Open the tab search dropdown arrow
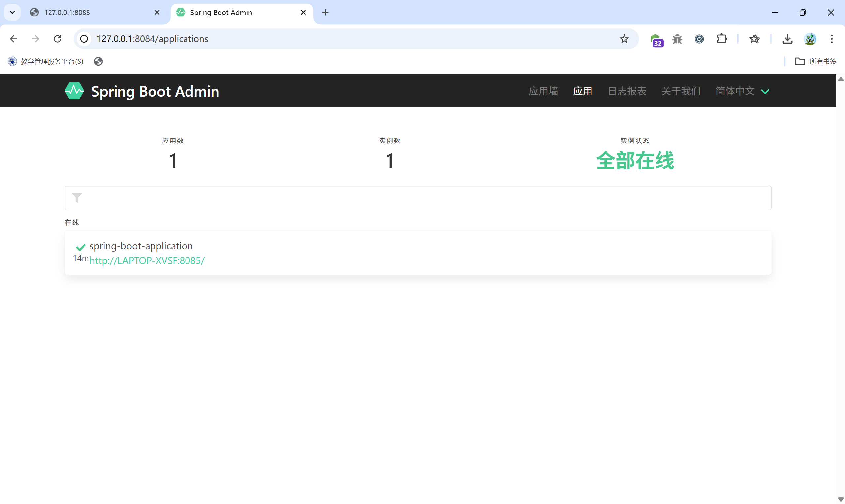Image resolution: width=845 pixels, height=504 pixels. [12, 12]
